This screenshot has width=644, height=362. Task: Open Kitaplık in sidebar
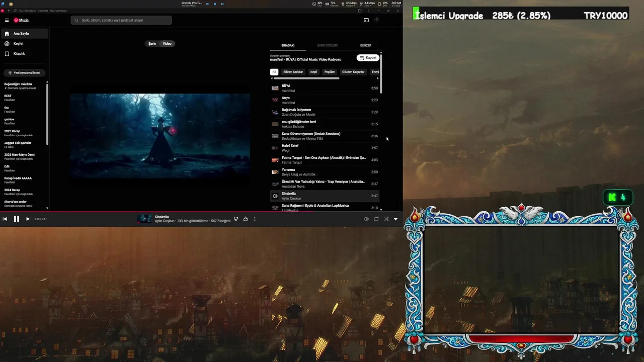(x=25, y=54)
